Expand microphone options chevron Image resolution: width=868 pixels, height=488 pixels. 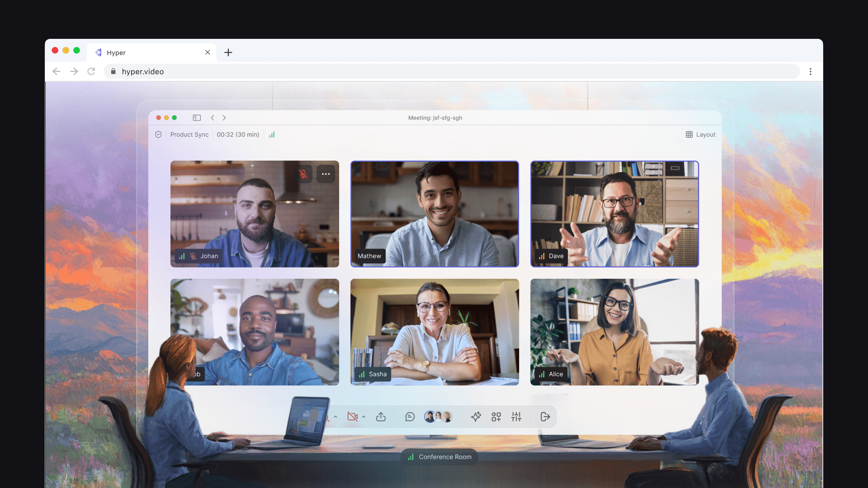click(335, 417)
